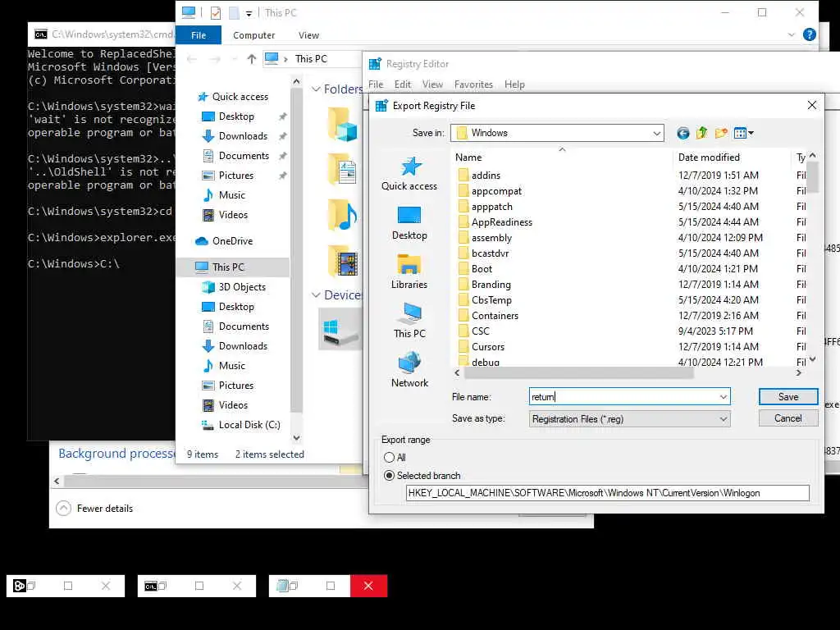This screenshot has width=840, height=630.
Task: Click the Help question mark icon in File Explorer
Action: [x=810, y=34]
